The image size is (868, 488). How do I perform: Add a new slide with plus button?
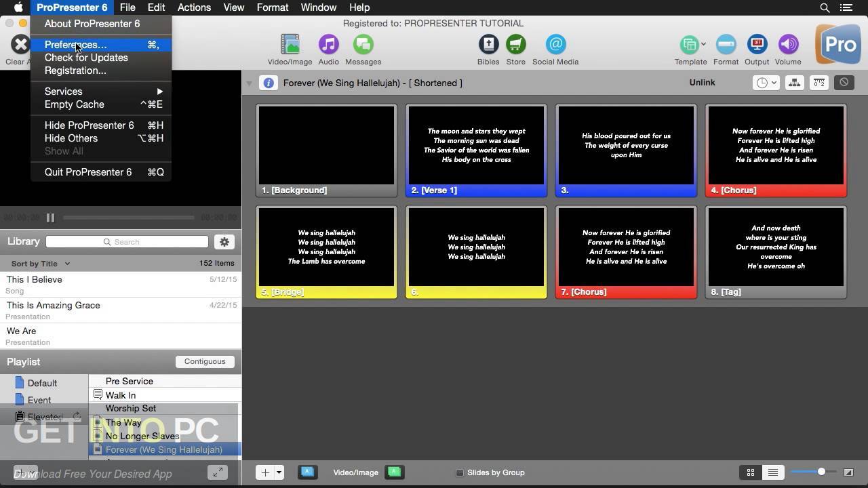(x=265, y=472)
